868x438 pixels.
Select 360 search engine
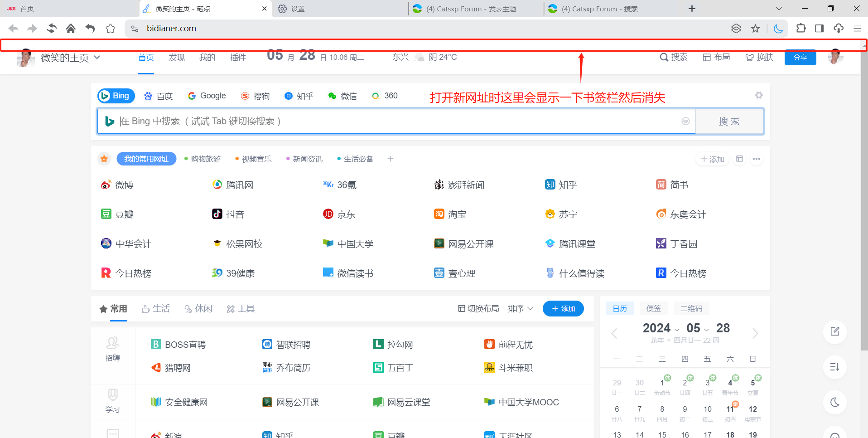coord(385,96)
